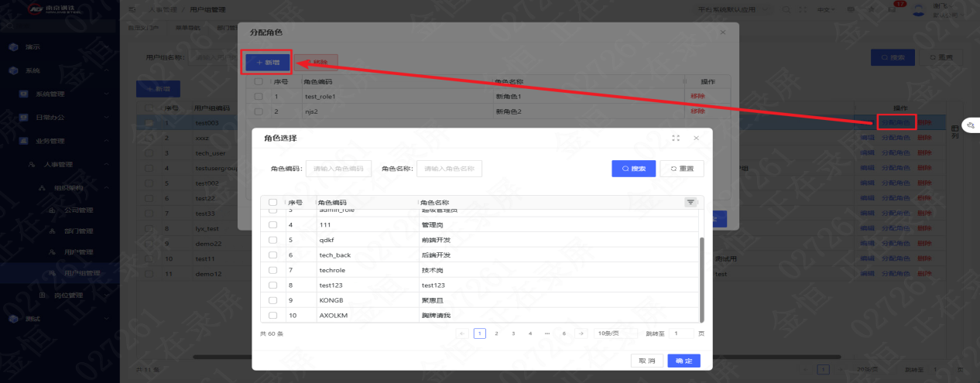This screenshot has width=980, height=383.
Task: Click pagination ellipsis to jump pages
Action: click(547, 333)
